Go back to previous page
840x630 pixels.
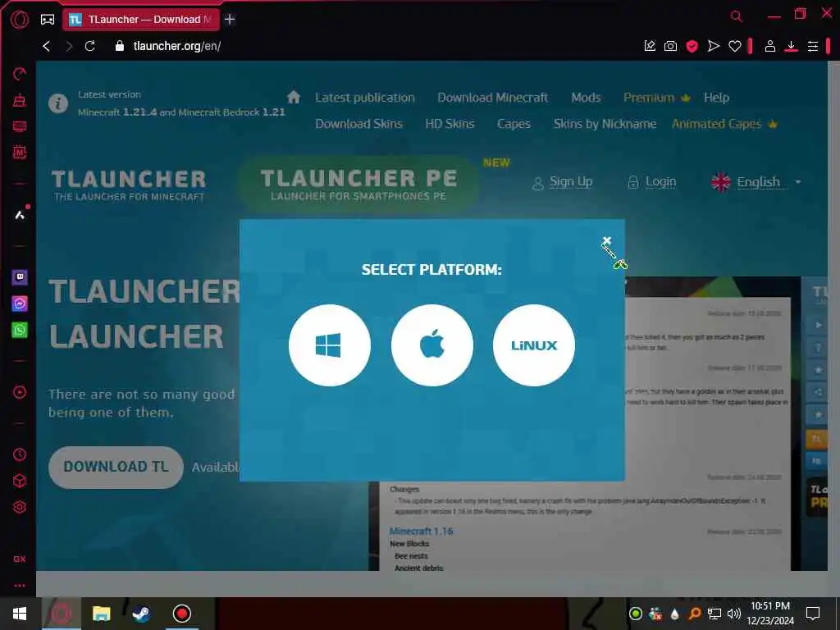coord(47,46)
